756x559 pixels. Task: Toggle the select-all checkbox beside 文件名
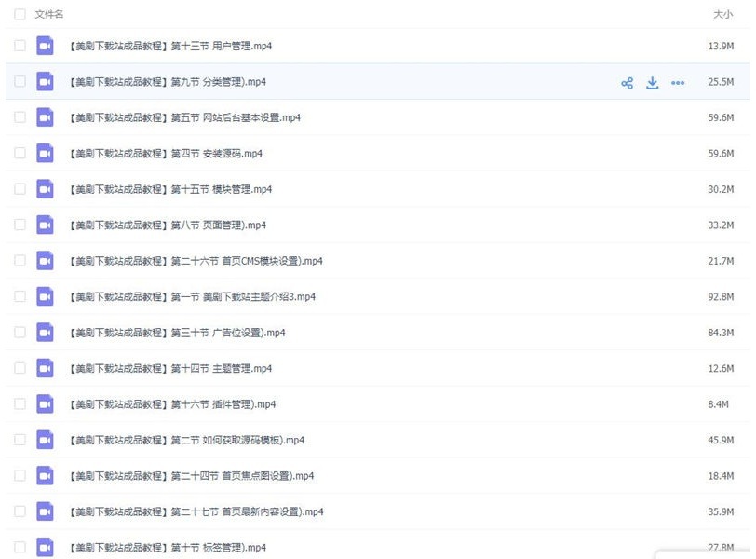click(20, 15)
